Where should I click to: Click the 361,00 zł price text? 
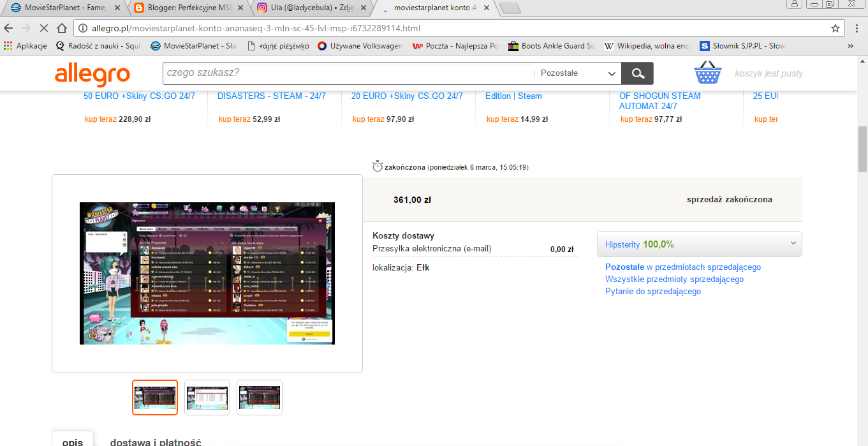412,200
